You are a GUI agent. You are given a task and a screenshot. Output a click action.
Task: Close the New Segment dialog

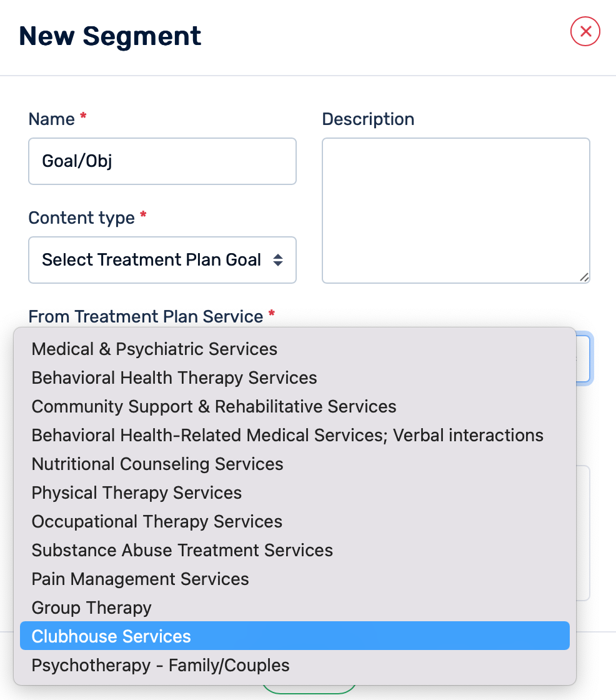tap(585, 32)
